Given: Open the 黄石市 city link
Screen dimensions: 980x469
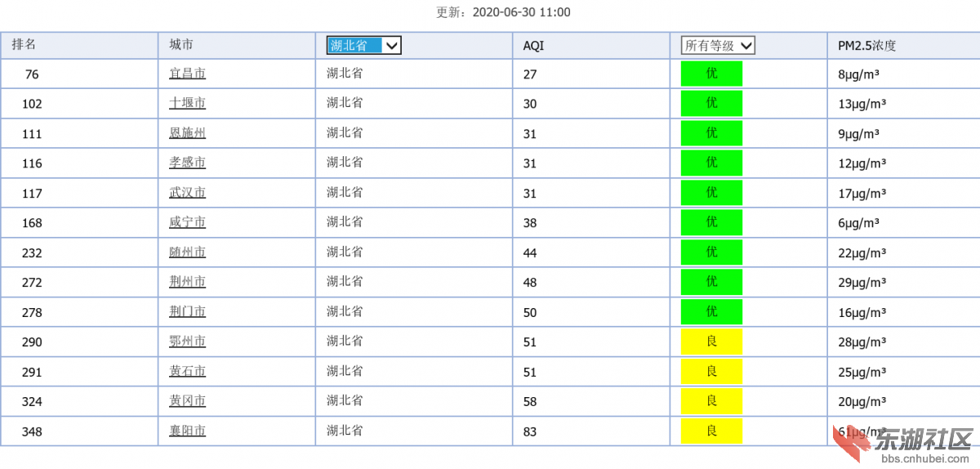Looking at the screenshot, I should (x=187, y=372).
